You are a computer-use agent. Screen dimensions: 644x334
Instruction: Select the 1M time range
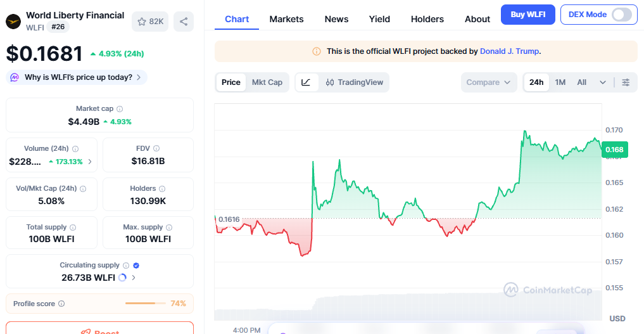click(560, 82)
